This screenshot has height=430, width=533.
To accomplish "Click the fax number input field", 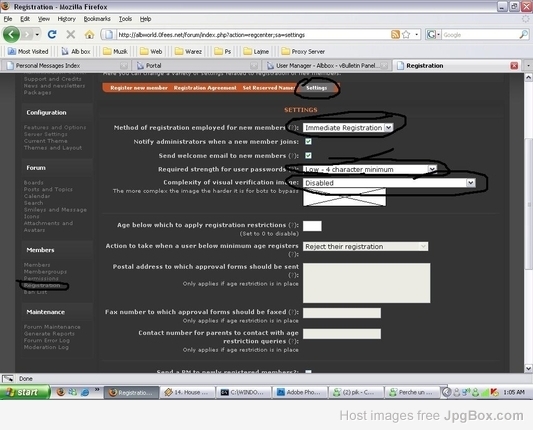I will (342, 313).
